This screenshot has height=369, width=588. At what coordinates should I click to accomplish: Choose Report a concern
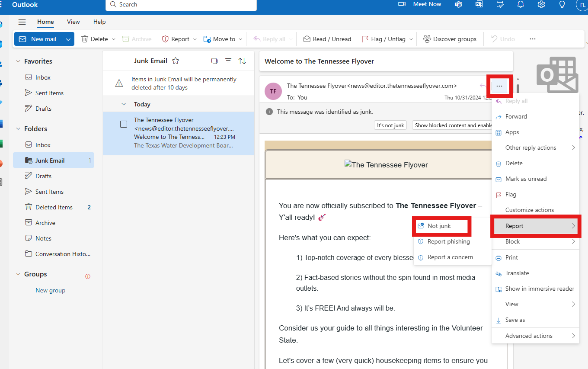pos(452,257)
